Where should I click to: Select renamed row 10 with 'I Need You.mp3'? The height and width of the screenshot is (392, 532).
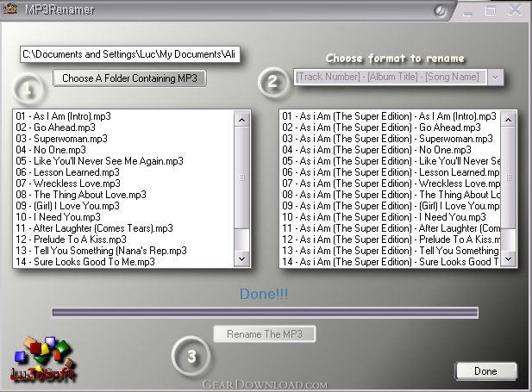pos(391,217)
